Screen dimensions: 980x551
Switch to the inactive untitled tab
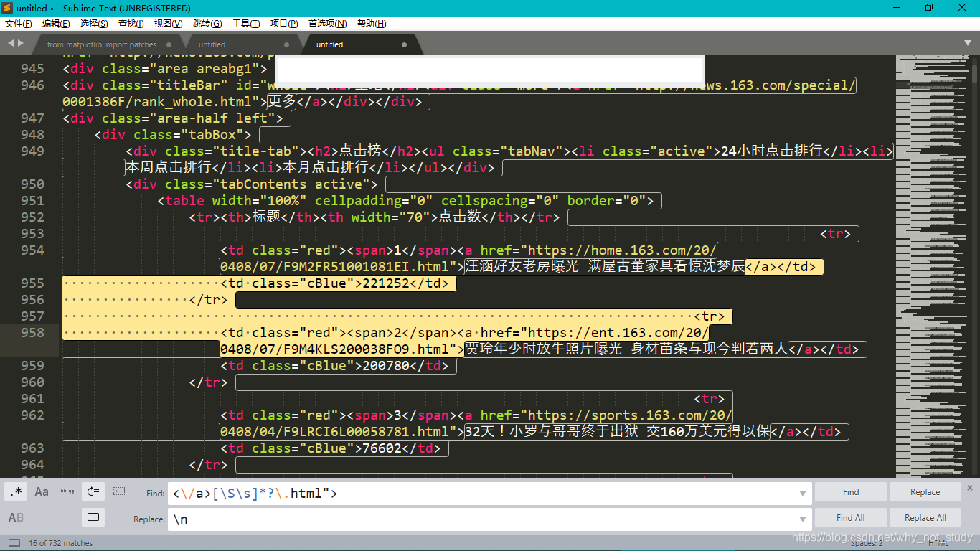click(242, 44)
